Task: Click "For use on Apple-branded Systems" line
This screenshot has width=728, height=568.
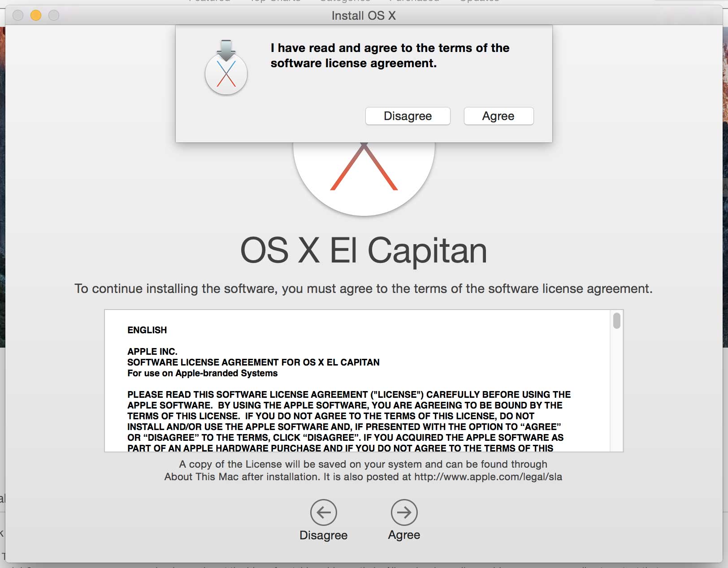Action: pyautogui.click(x=202, y=373)
